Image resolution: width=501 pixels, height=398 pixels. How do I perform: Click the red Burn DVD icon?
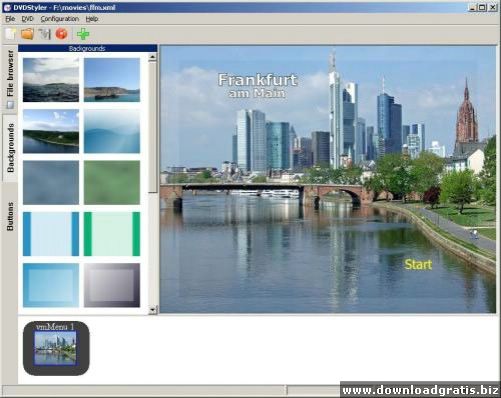pos(61,34)
